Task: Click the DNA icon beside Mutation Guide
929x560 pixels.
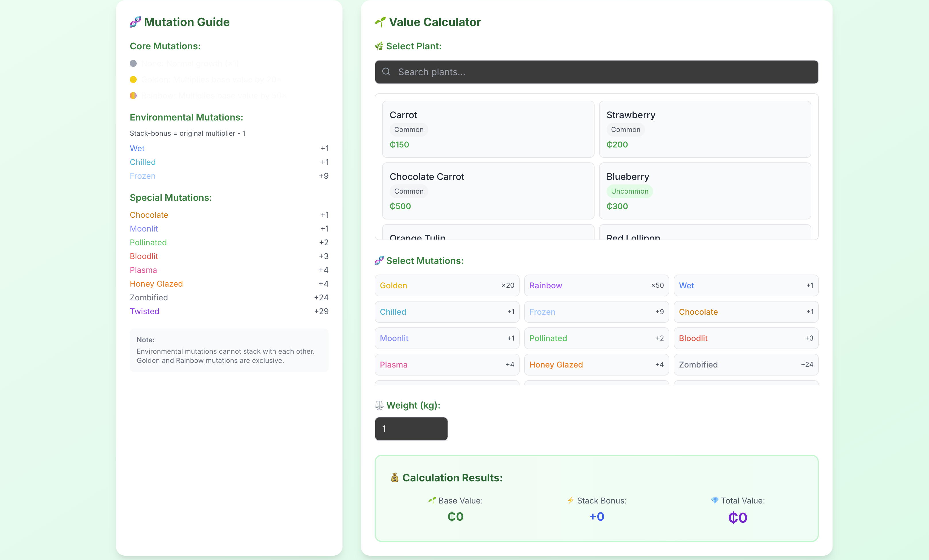Action: [x=135, y=22]
